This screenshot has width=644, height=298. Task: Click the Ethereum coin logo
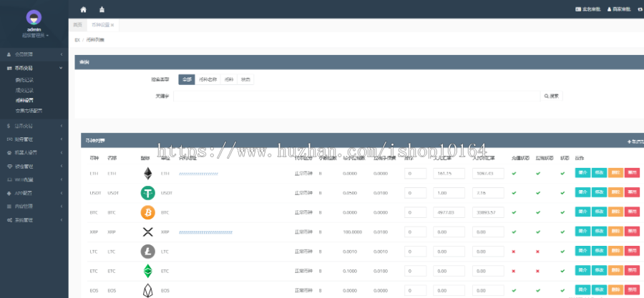[148, 173]
